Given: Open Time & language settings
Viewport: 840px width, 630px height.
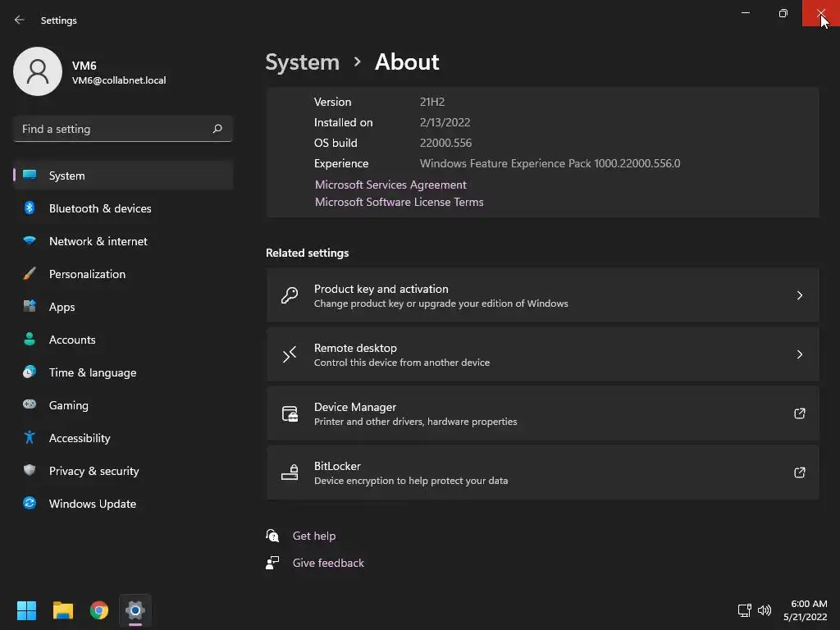Looking at the screenshot, I should coord(93,372).
